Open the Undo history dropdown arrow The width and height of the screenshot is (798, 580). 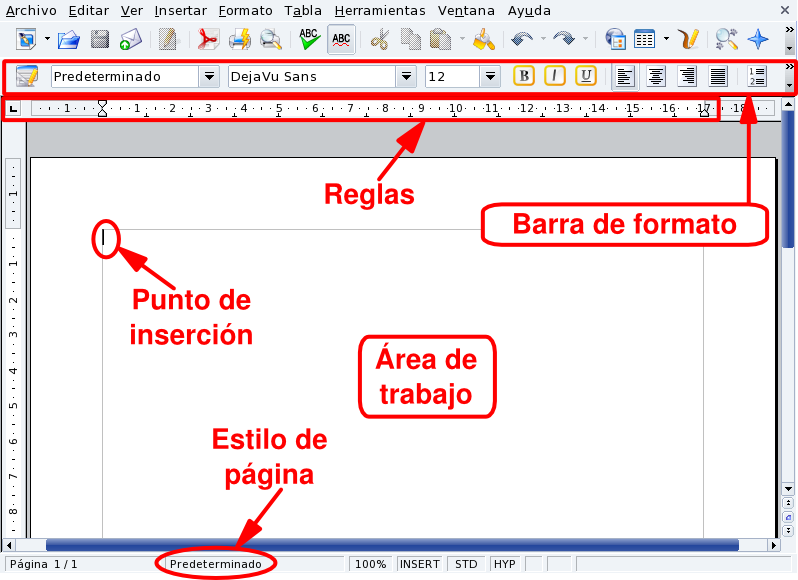(x=543, y=39)
